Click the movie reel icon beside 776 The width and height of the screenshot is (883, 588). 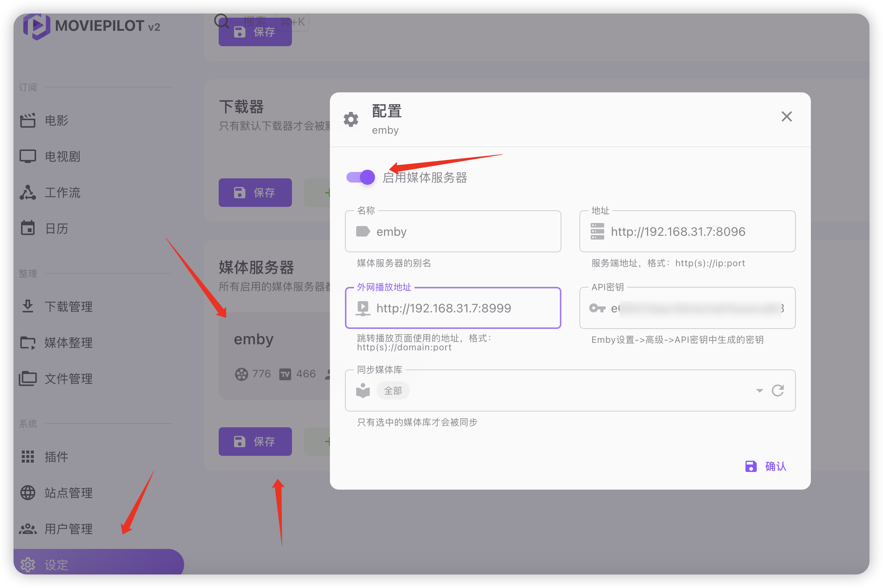(241, 374)
